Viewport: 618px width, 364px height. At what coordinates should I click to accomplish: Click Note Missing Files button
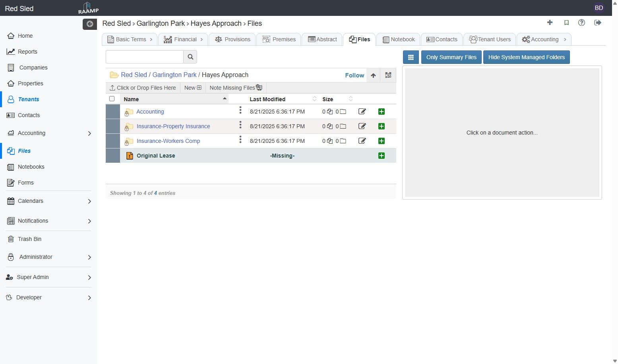tap(236, 88)
